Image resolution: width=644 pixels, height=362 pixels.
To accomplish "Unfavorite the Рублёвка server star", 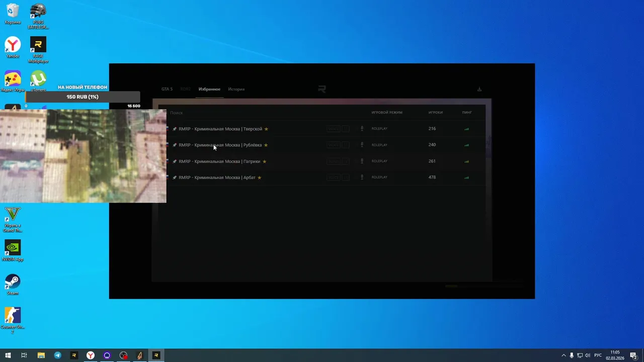I will click(266, 145).
